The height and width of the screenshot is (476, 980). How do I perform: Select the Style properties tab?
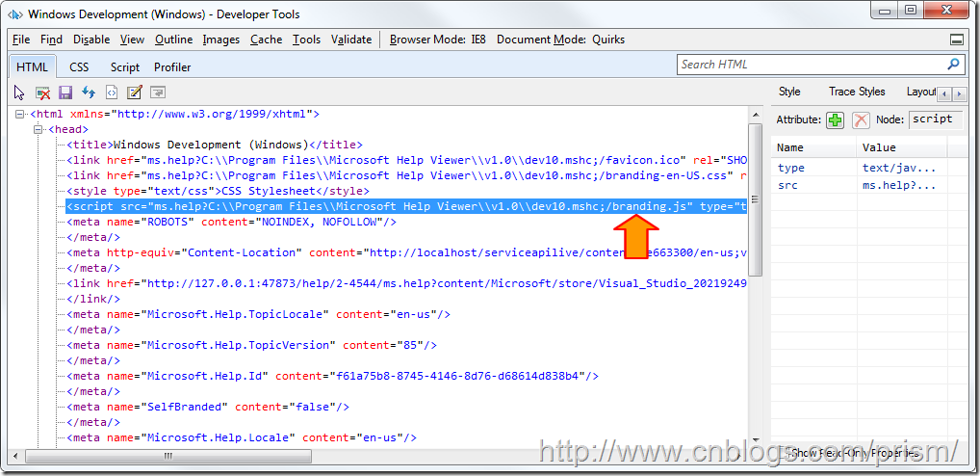789,92
